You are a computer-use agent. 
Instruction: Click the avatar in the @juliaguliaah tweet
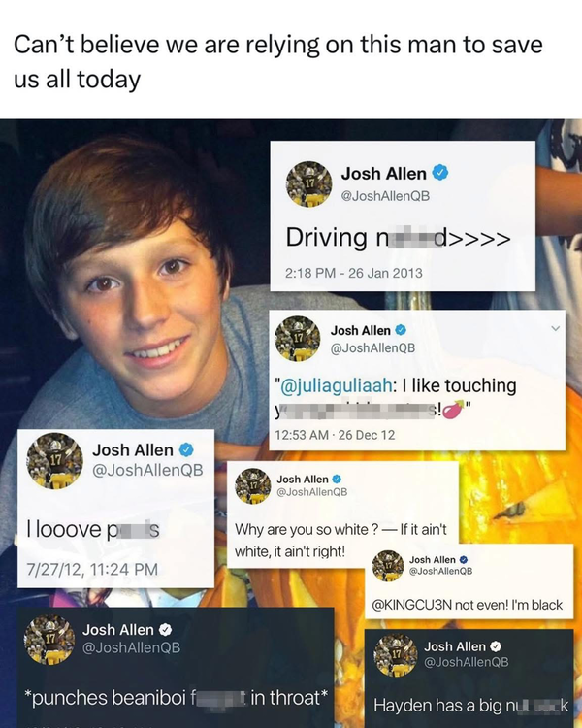[298, 339]
